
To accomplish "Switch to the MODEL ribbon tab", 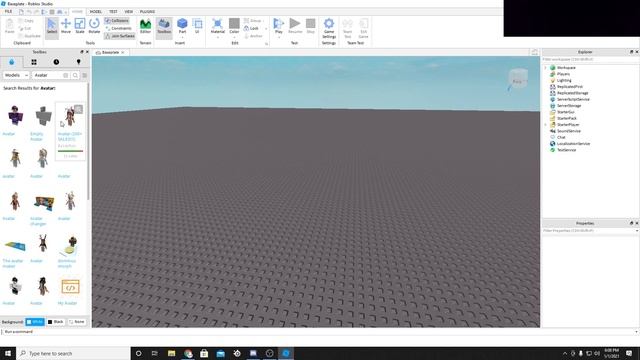I will pos(96,11).
